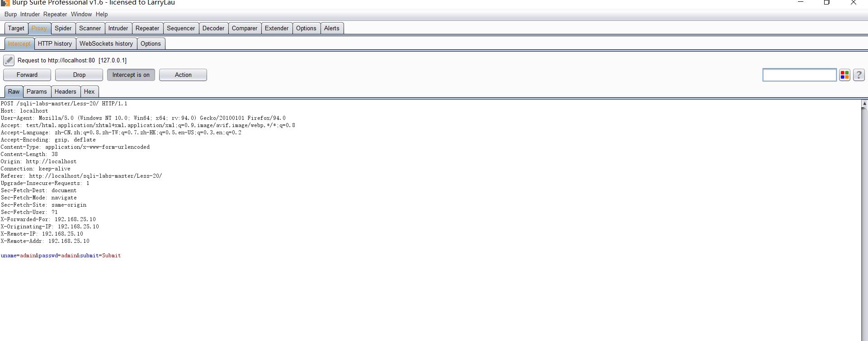
Task: Switch to the Sequencer tab
Action: click(181, 28)
